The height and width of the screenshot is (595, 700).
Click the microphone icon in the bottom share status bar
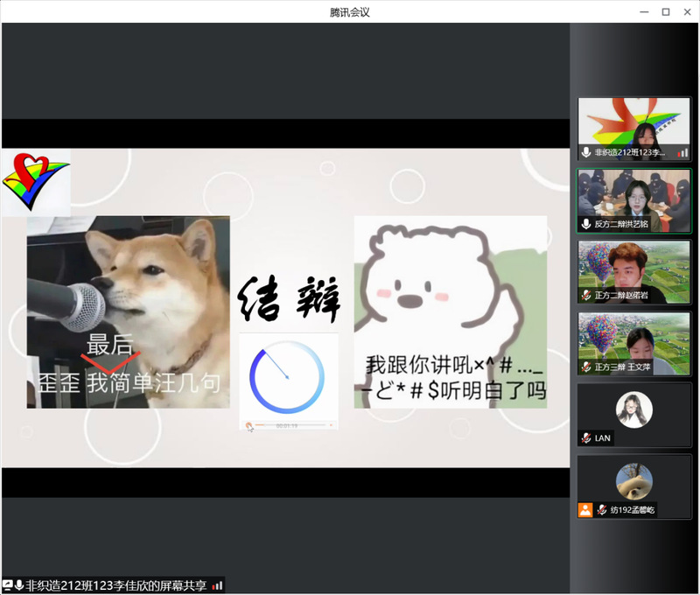[18, 585]
